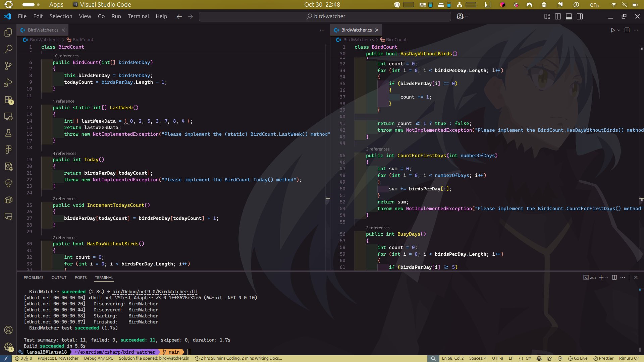The image size is (644, 362).
Task: Open the Explorer view in activity bar
Action: click(8, 32)
